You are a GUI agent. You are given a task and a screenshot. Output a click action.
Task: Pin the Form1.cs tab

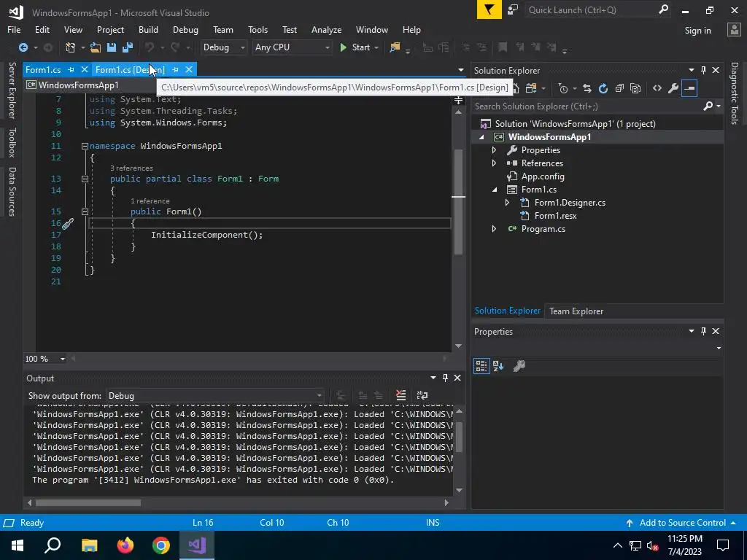[x=71, y=69]
